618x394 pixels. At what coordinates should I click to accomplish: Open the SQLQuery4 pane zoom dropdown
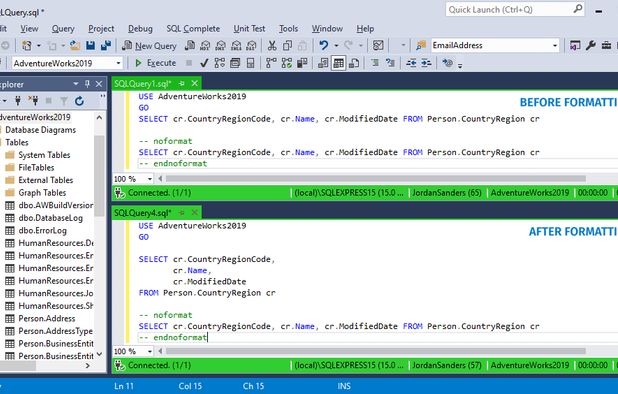pos(149,351)
